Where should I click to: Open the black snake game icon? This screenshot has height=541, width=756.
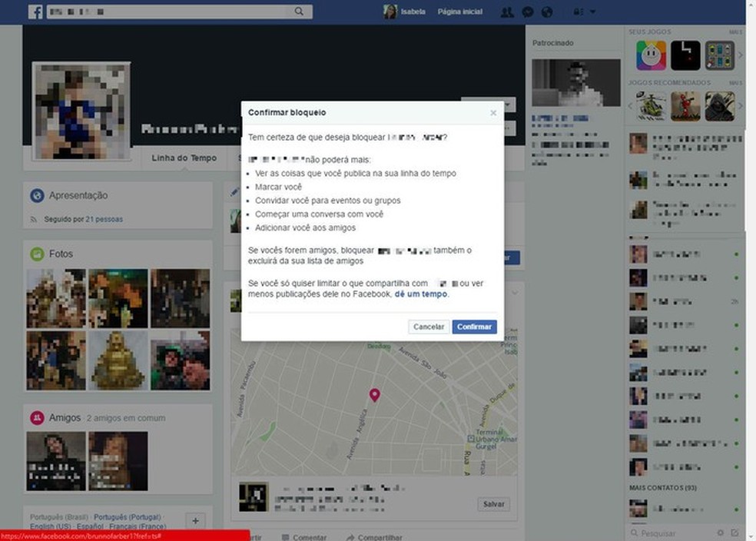pos(685,55)
